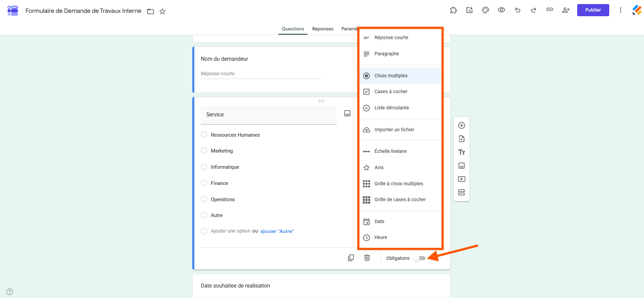Add a new question from side toolbar
Viewport: 644px width, 298px height.
[x=461, y=126]
